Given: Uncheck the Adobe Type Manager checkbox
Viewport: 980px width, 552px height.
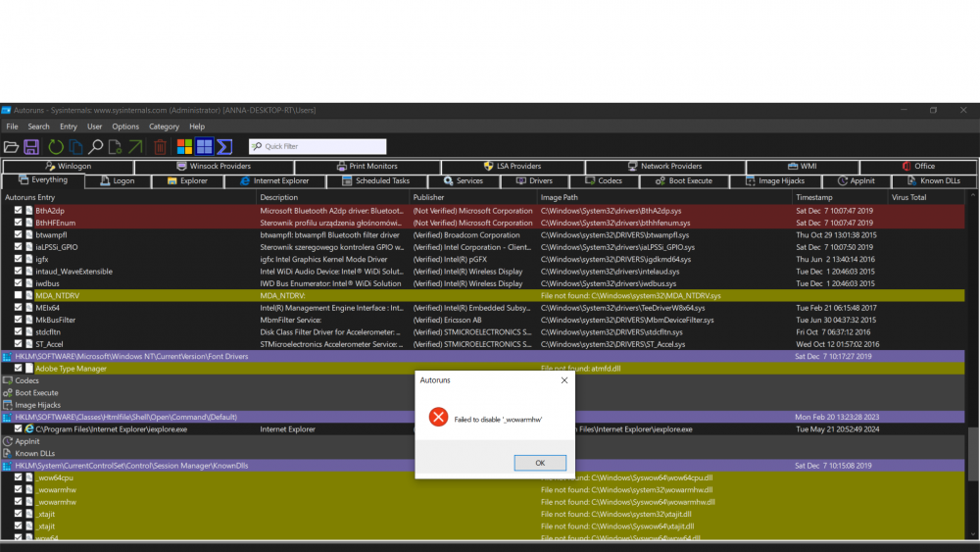Looking at the screenshot, I should pos(19,369).
